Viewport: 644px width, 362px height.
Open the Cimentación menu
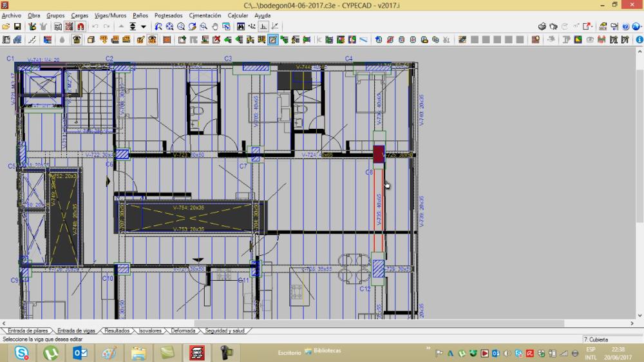pos(205,15)
